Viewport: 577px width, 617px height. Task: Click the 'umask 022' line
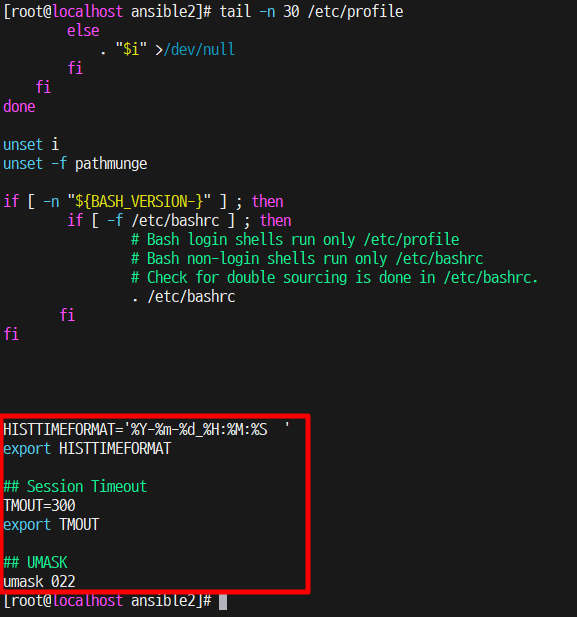tap(39, 582)
